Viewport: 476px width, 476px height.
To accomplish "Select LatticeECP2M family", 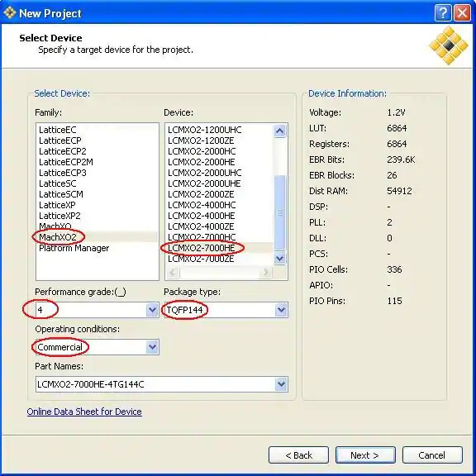I will click(66, 162).
